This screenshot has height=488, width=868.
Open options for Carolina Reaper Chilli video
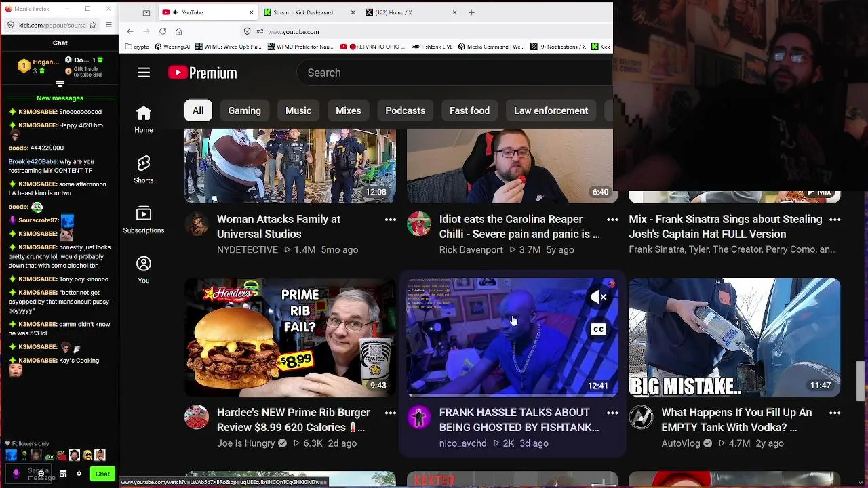(612, 220)
